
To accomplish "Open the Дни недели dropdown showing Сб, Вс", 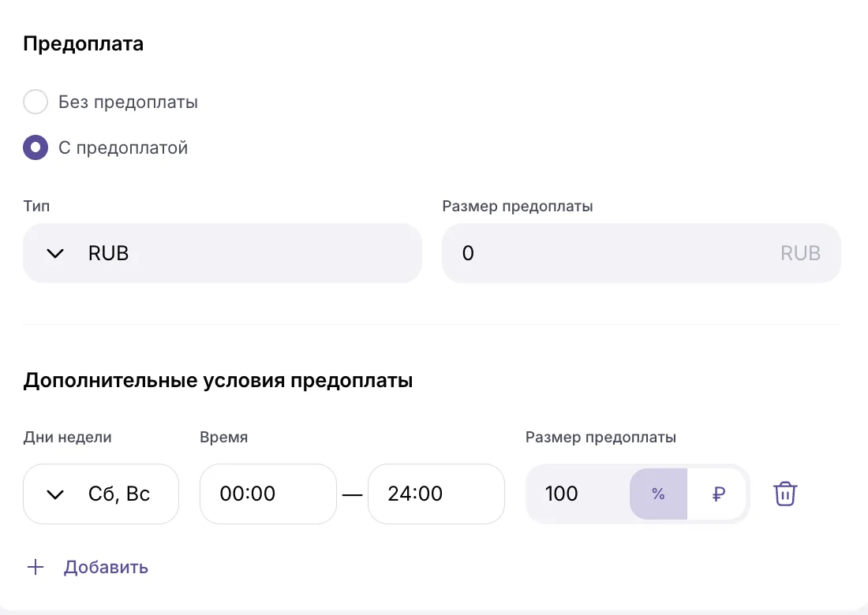I will pyautogui.click(x=101, y=494).
